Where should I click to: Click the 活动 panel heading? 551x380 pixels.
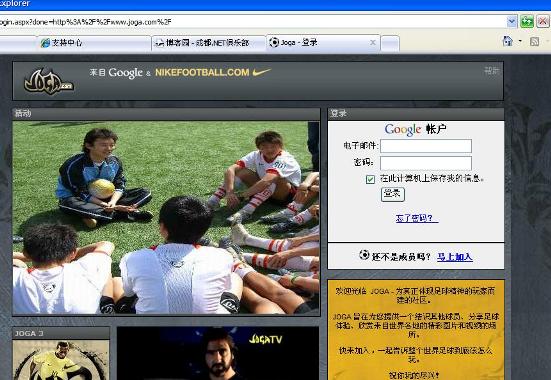(x=22, y=113)
